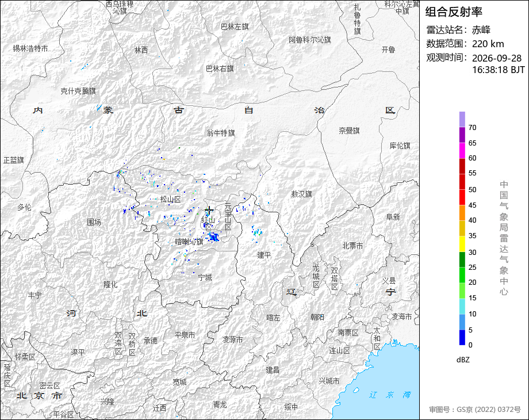Click the map label 喀喇沁旗
The image size is (529, 420).
click(189, 242)
